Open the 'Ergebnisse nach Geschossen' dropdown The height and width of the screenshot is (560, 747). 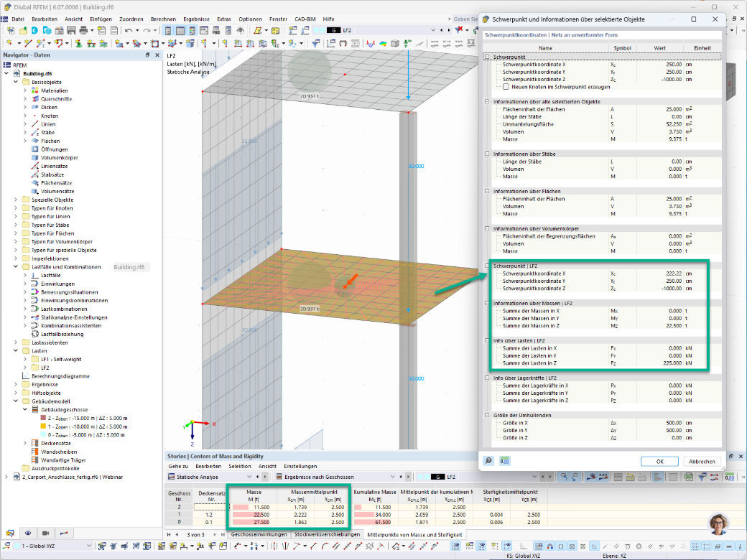[392, 477]
